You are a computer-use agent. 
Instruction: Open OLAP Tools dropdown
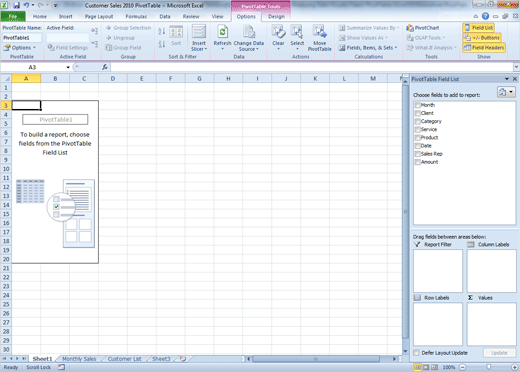[x=426, y=38]
